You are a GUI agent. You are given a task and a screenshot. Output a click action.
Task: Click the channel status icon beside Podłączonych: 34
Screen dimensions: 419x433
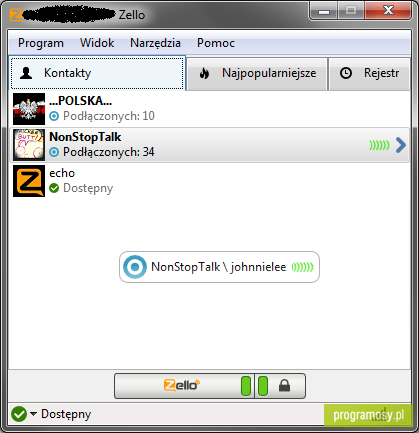[54, 152]
